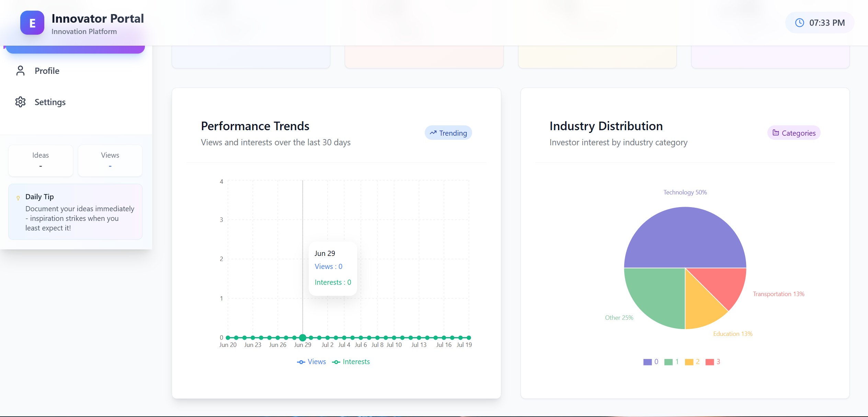Click the Ideas stat card
The height and width of the screenshot is (417, 868).
pos(41,160)
